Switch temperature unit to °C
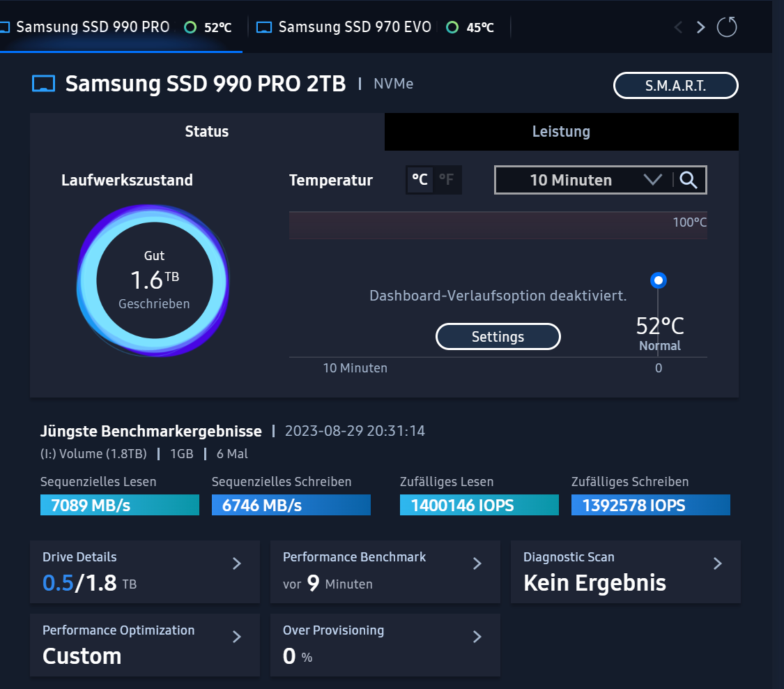Screen dimensions: 784x689 coord(420,179)
